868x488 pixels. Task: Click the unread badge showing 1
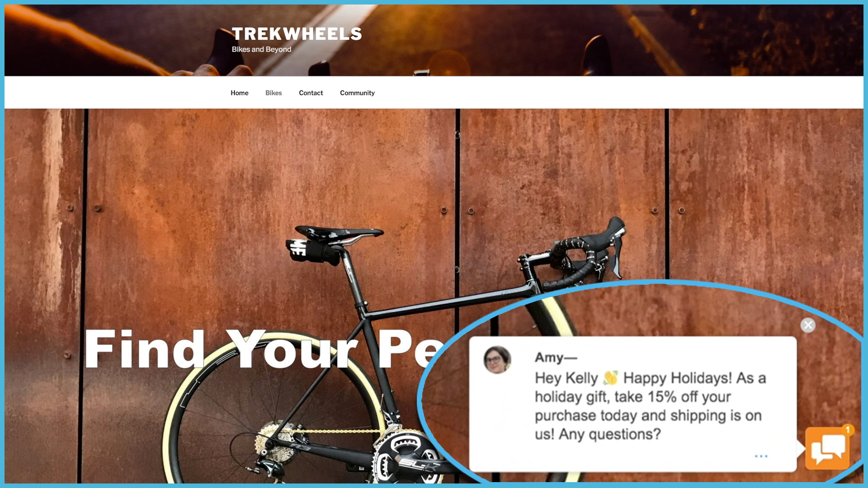[x=848, y=430]
